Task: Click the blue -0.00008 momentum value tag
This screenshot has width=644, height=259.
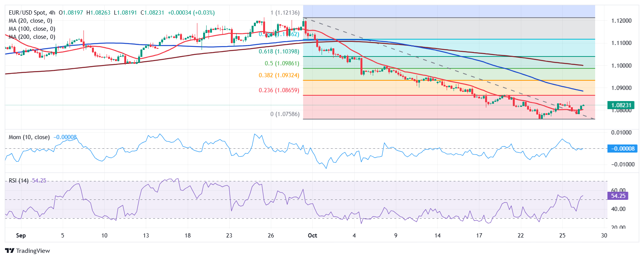Action: [622, 149]
